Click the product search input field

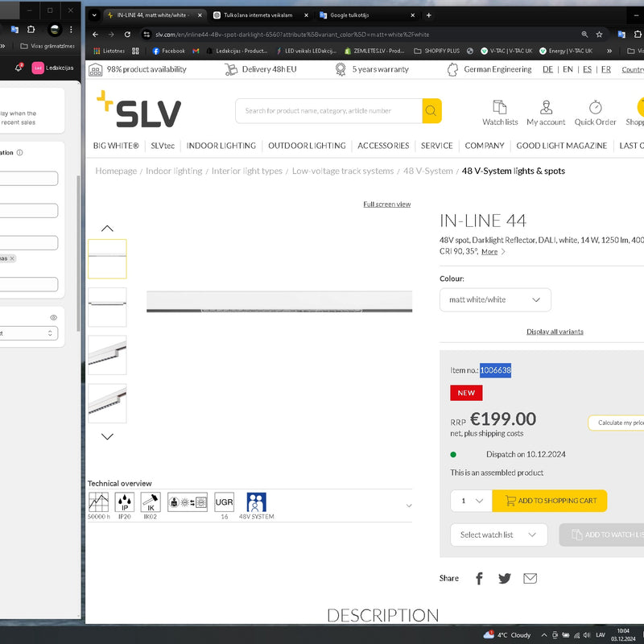tap(328, 111)
